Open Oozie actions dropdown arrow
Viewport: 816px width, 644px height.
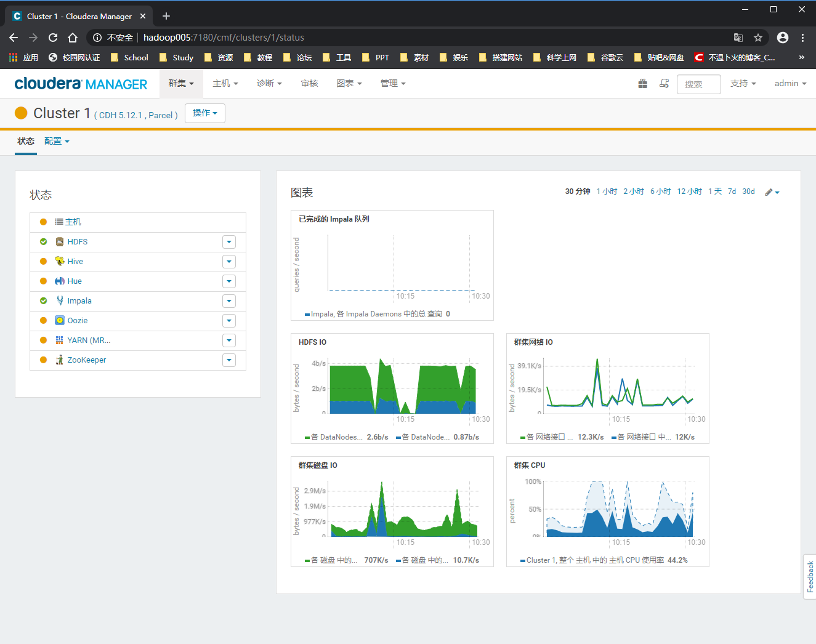[229, 321]
